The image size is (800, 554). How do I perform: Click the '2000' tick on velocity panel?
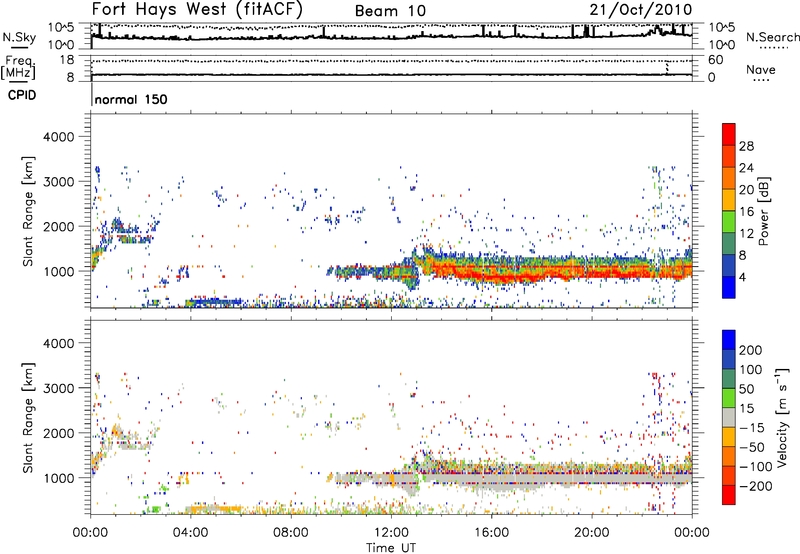click(x=58, y=433)
